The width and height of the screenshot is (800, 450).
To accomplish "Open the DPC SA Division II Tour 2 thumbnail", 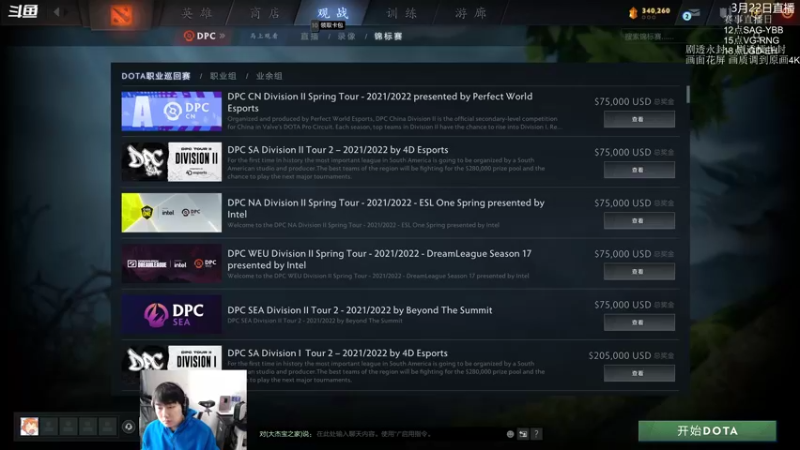I will (x=171, y=162).
